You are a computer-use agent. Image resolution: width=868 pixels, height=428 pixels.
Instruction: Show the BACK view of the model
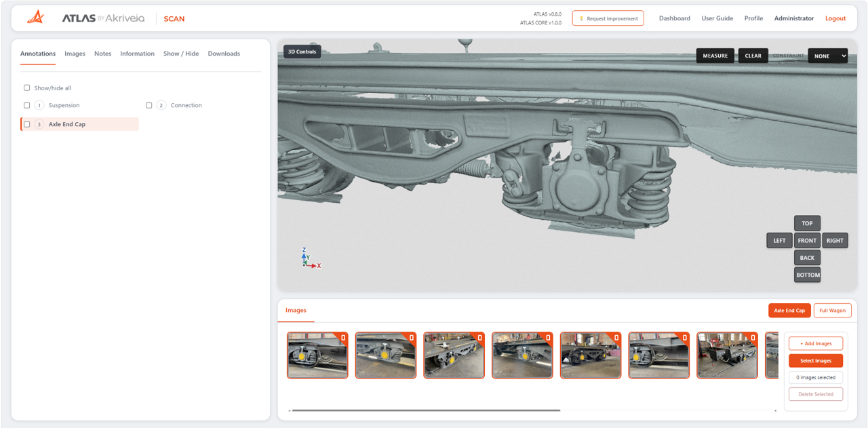coord(807,258)
